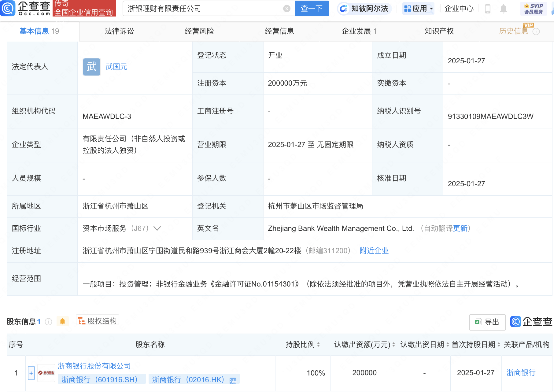
Task: Click the region value 浙江省杭州市萧山区
Action: (116, 206)
